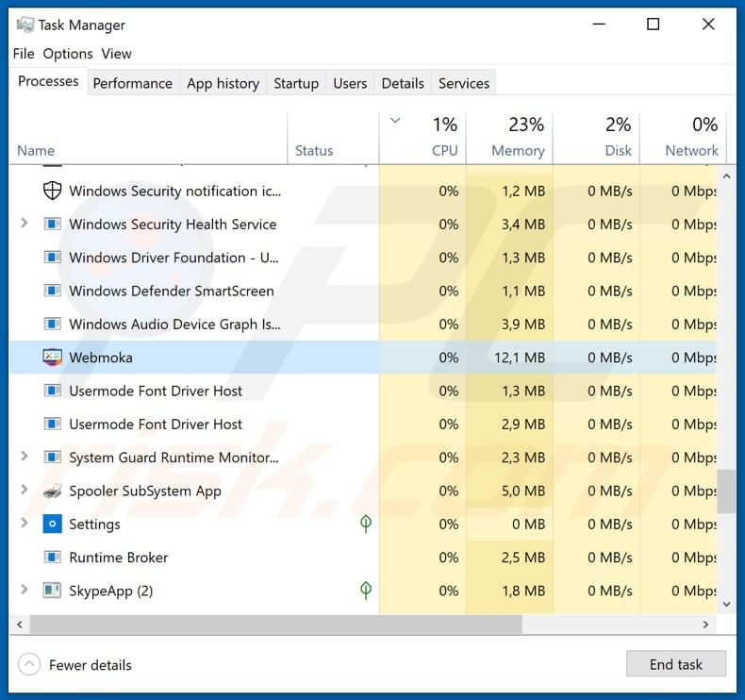The height and width of the screenshot is (700, 745).
Task: Click the vertical scrollbar up arrow
Action: 726,176
